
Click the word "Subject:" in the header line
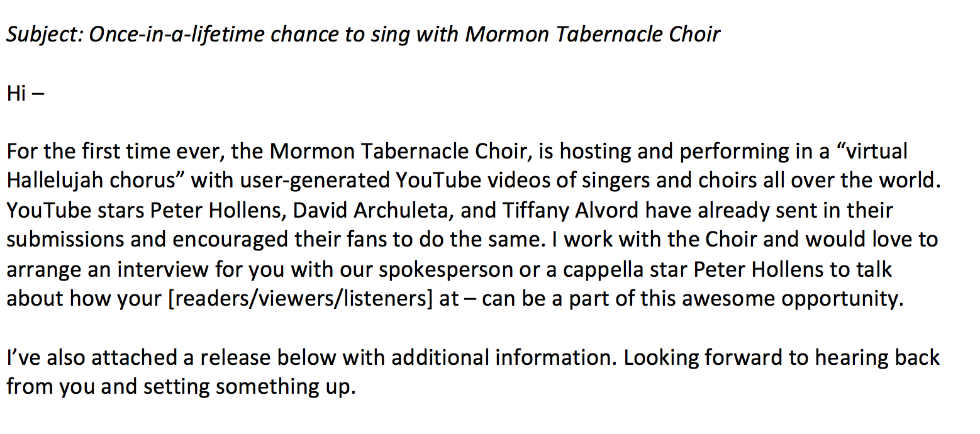click(x=44, y=33)
